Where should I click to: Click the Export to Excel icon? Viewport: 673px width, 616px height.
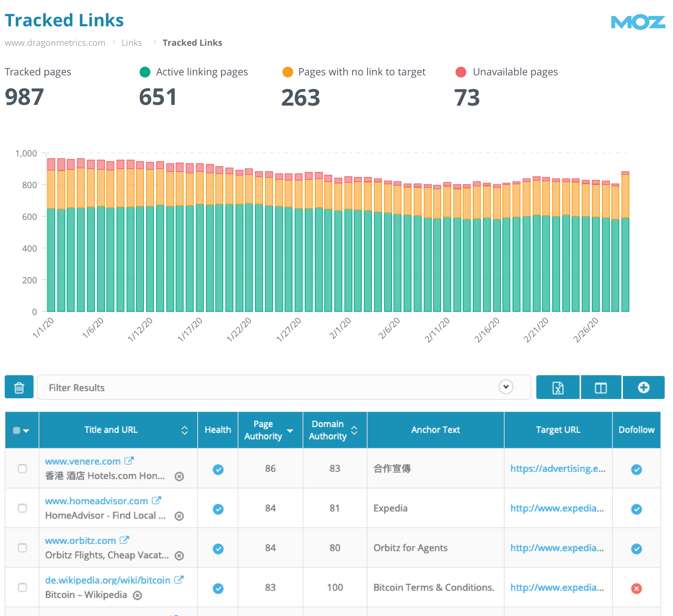click(x=558, y=387)
